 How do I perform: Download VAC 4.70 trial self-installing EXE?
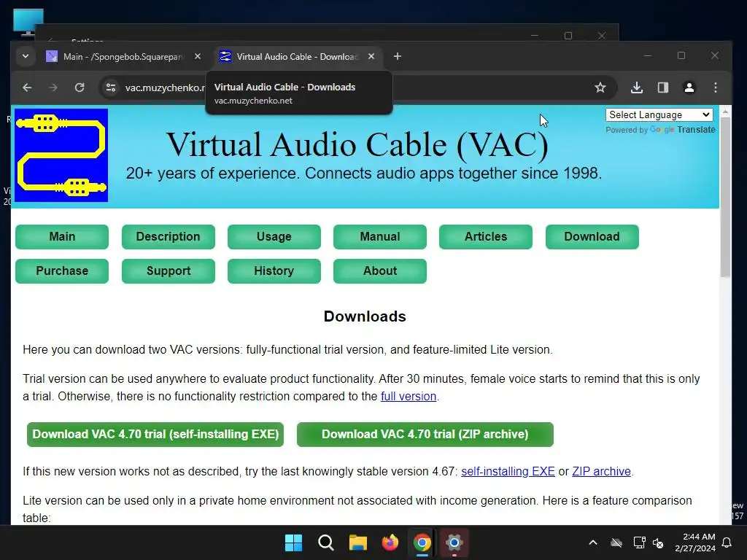155,435
